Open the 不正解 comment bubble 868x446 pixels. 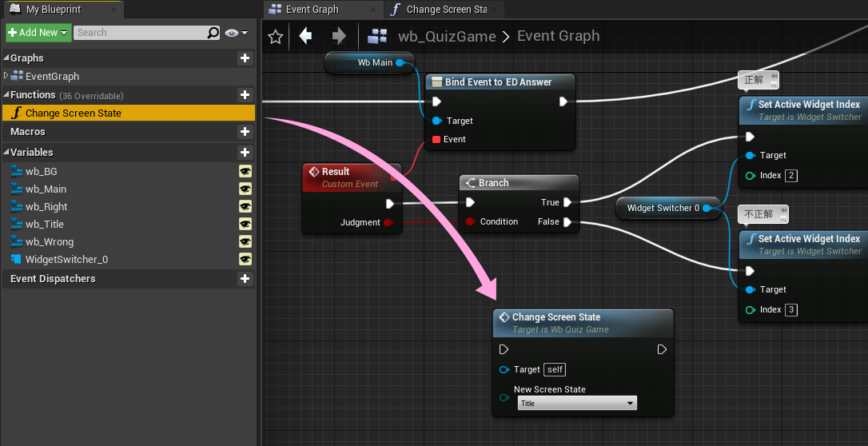[762, 214]
